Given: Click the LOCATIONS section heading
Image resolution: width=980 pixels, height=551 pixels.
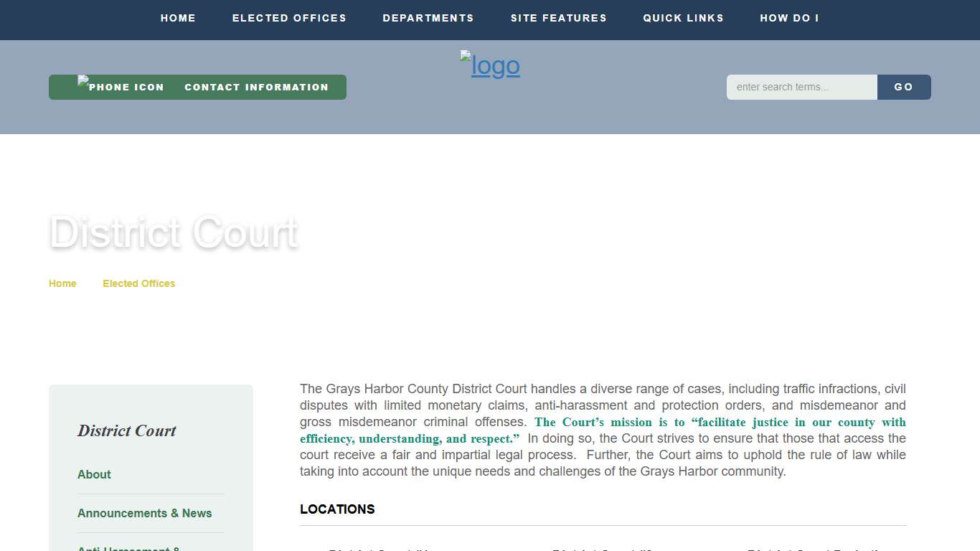Looking at the screenshot, I should (337, 509).
